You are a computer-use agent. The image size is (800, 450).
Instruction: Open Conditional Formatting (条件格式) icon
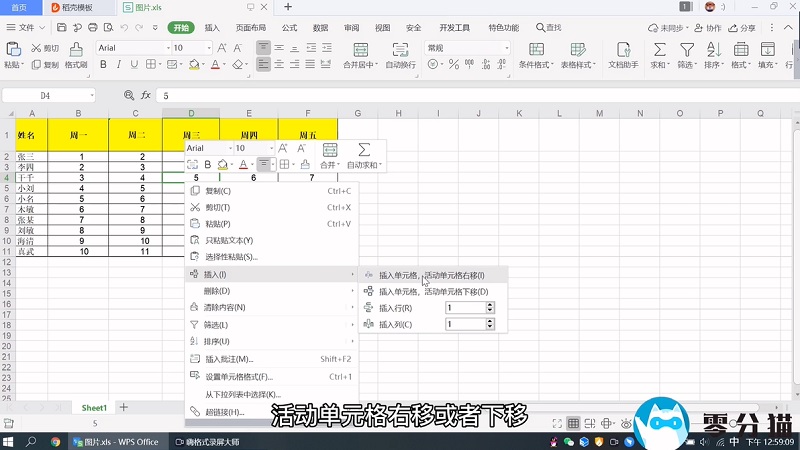click(536, 49)
